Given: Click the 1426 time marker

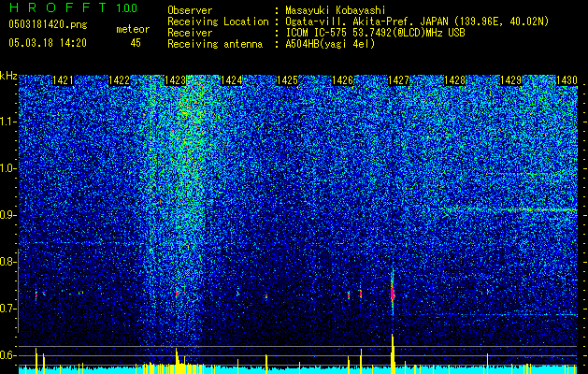Looking at the screenshot, I should pyautogui.click(x=343, y=80).
